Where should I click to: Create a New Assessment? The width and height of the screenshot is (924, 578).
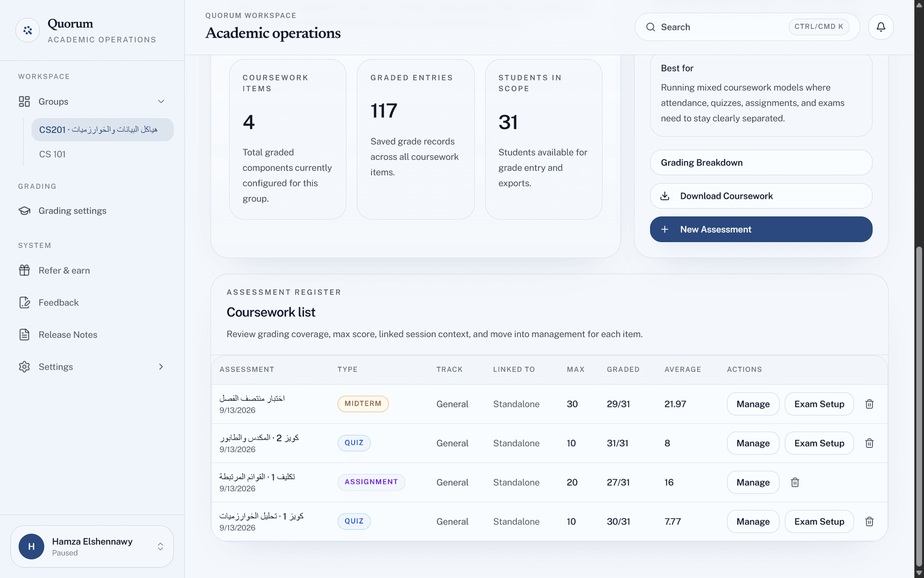(761, 229)
